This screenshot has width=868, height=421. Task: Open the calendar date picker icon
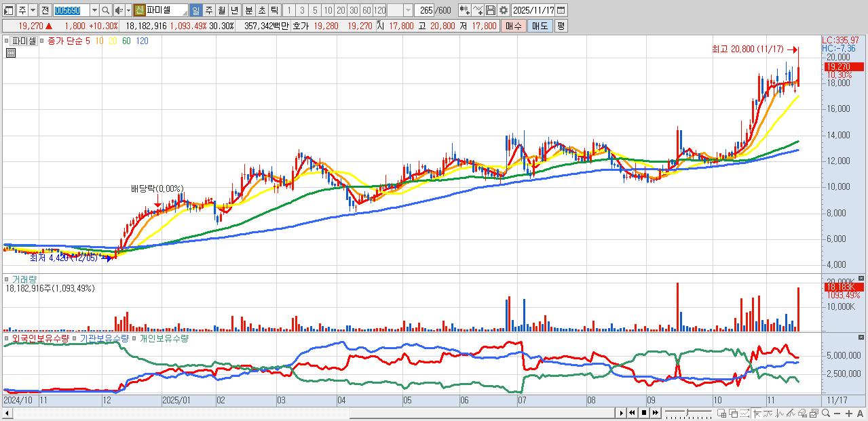(x=561, y=10)
